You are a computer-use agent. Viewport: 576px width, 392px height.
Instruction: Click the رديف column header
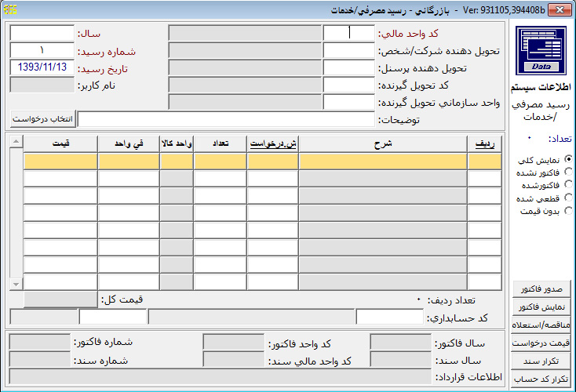coord(485,143)
